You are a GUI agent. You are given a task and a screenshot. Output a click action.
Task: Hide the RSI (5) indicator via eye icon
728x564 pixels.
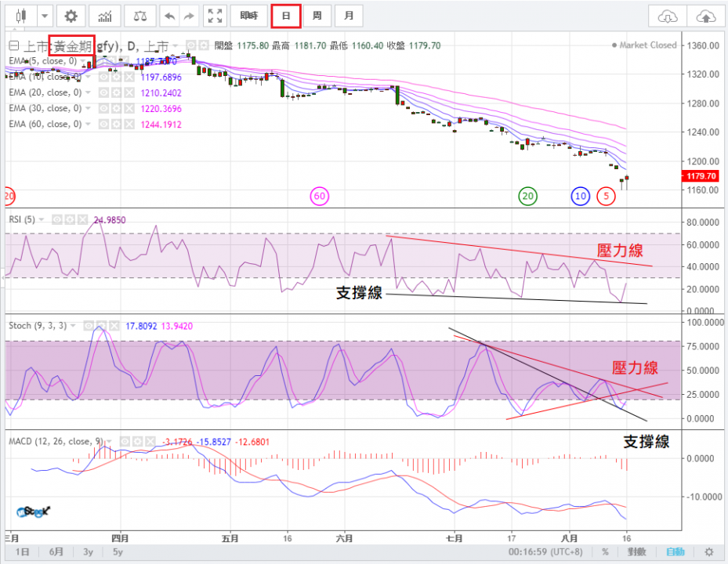click(56, 219)
